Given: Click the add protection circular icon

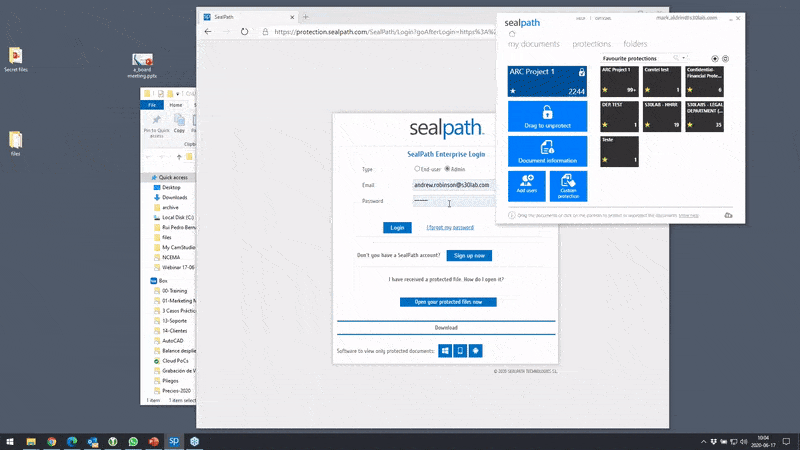Looking at the screenshot, I should tap(715, 59).
